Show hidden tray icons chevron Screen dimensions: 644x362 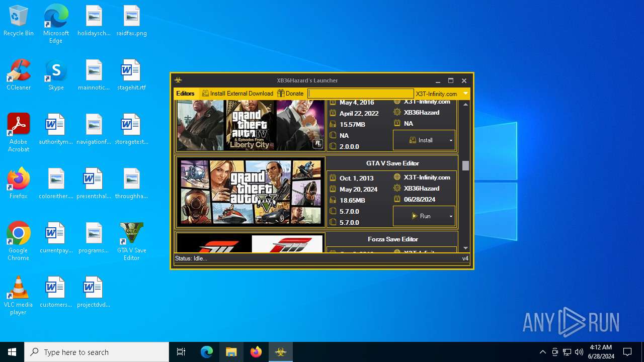542,352
